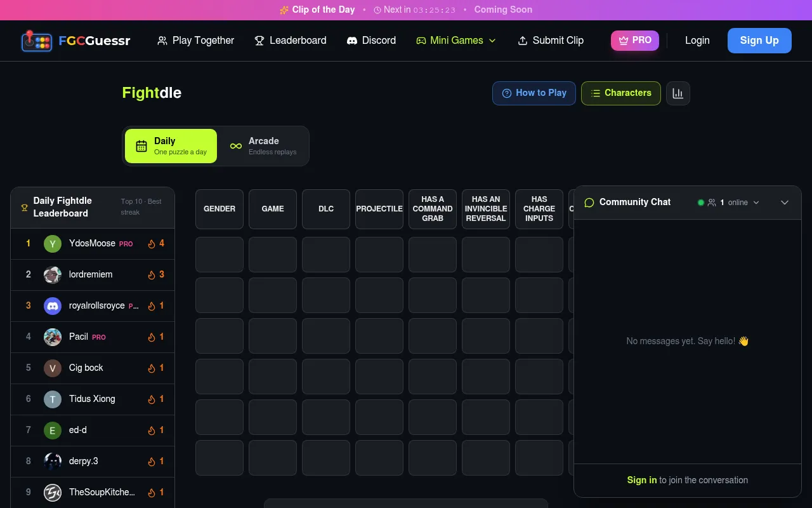
Task: Click the leaderboard trophy icon in Daily Fightdle panel
Action: (x=25, y=207)
